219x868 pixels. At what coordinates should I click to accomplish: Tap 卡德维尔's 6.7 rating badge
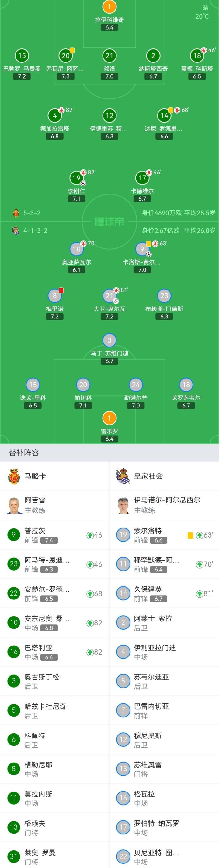click(x=142, y=199)
